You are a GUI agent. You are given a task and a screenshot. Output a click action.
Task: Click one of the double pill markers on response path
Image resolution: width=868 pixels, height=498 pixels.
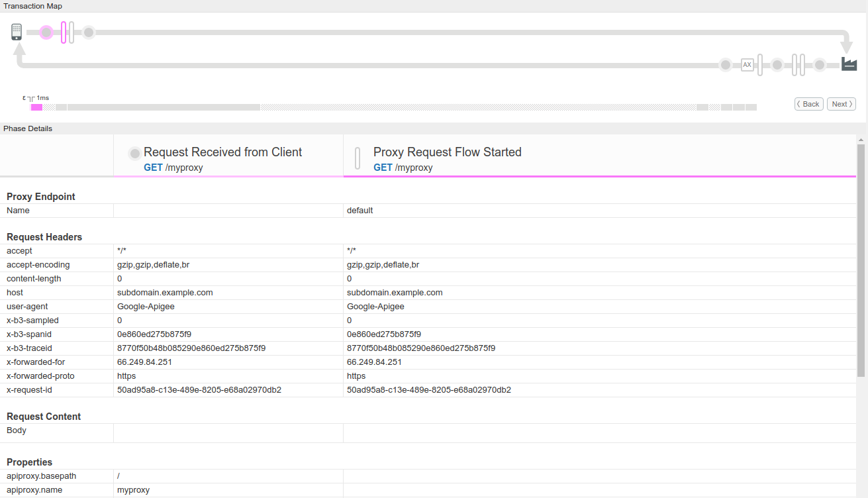(795, 65)
